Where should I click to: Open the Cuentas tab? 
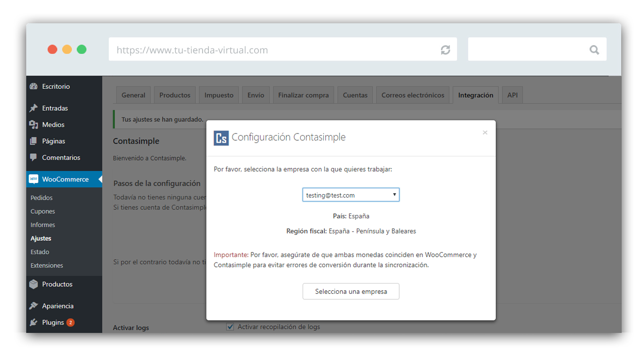point(355,95)
